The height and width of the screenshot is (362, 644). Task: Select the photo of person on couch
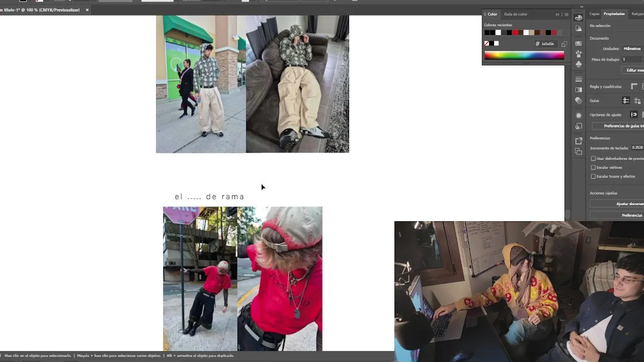coord(297,84)
